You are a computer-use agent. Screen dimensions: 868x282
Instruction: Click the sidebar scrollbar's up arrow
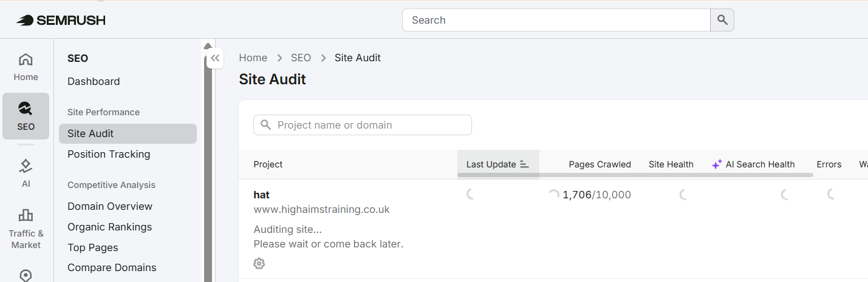pyautogui.click(x=208, y=45)
